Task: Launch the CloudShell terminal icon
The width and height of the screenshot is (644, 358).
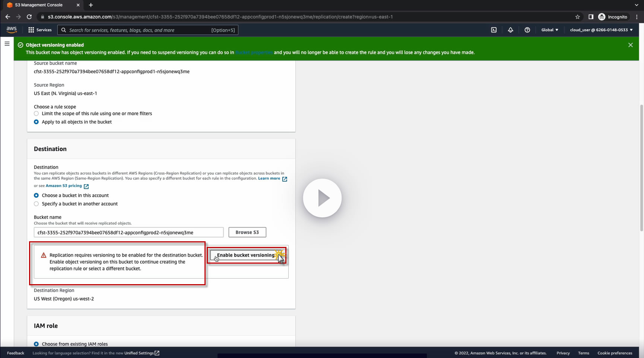Action: [x=494, y=30]
